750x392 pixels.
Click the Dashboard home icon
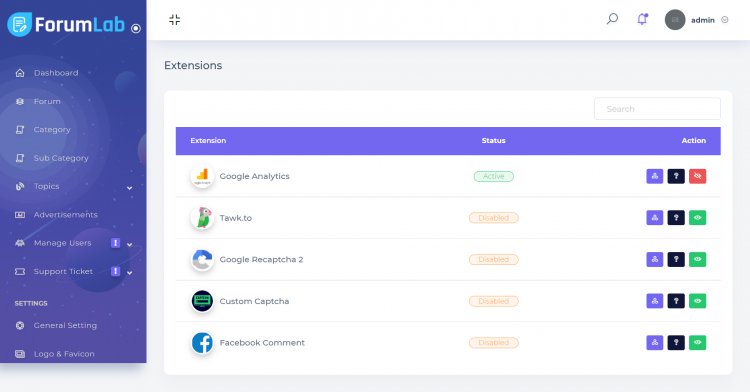pyautogui.click(x=20, y=73)
